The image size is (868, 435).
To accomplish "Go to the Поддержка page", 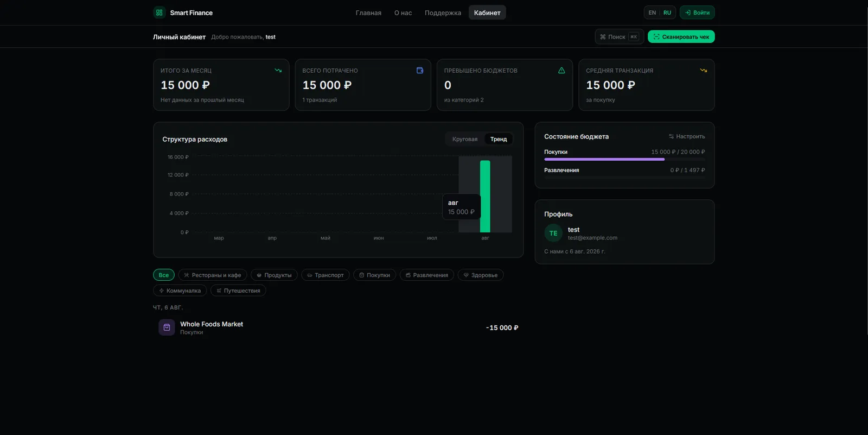I will (x=443, y=12).
